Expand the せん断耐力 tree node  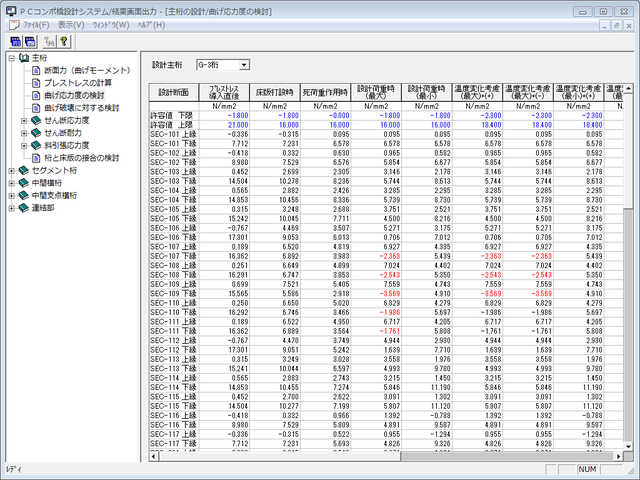(24, 133)
